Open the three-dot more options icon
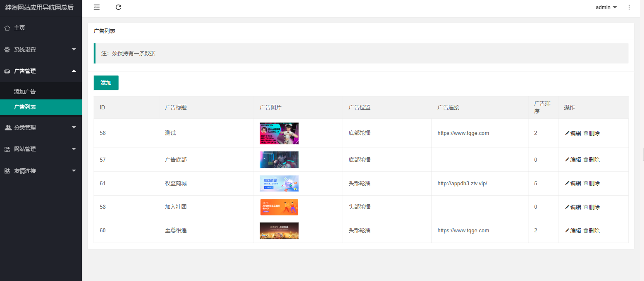Viewport: 644px width, 281px height. click(x=629, y=7)
